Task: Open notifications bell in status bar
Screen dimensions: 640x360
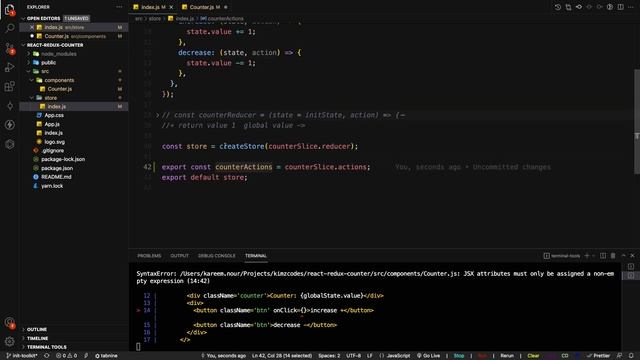Action: [631, 356]
